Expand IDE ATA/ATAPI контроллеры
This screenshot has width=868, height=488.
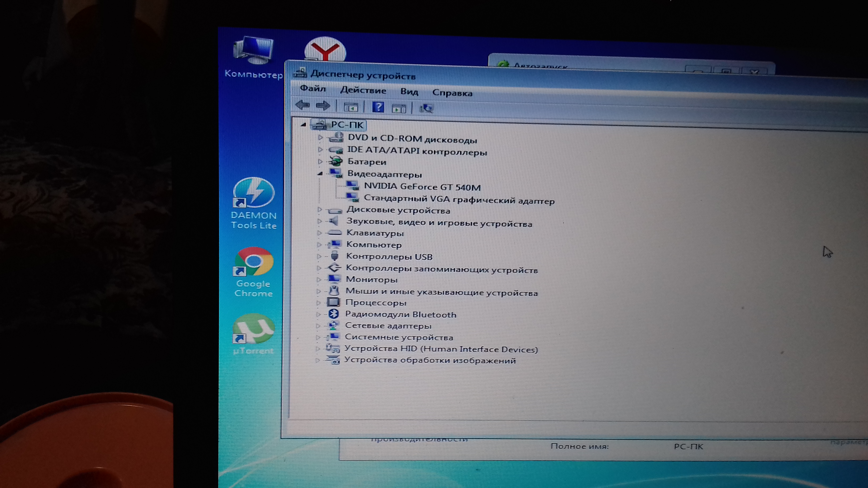pyautogui.click(x=320, y=149)
